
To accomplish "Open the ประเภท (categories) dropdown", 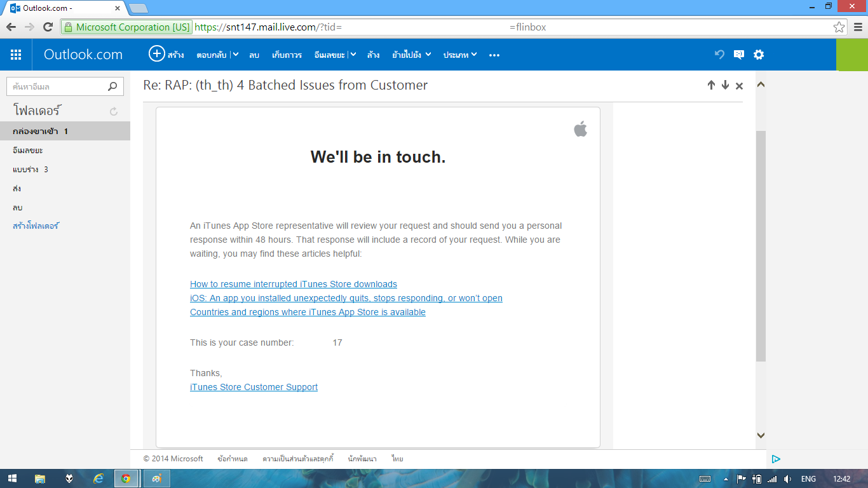I will [x=460, y=55].
